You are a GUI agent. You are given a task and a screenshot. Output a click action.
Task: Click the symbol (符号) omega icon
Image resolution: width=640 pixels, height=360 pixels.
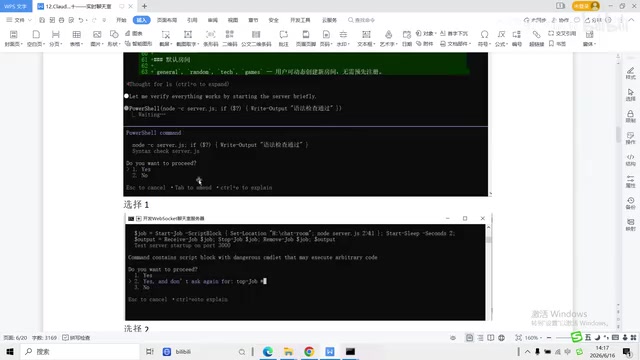click(x=484, y=35)
